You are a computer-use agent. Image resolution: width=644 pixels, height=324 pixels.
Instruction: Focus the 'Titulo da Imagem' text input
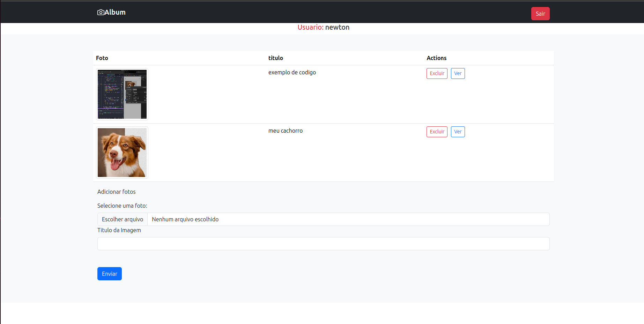coord(323,244)
